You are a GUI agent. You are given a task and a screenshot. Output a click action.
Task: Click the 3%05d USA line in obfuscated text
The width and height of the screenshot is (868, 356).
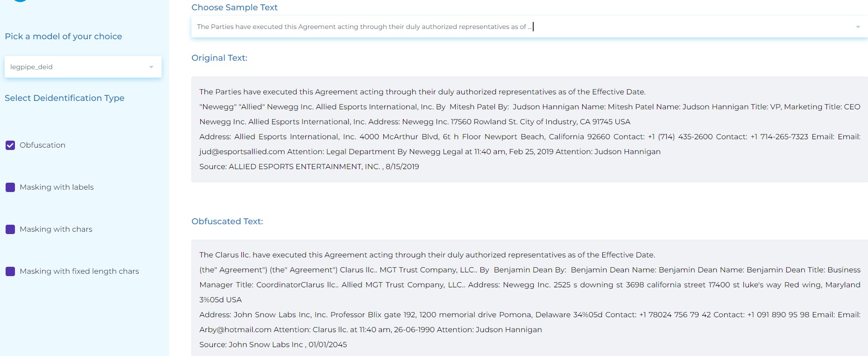coord(220,300)
